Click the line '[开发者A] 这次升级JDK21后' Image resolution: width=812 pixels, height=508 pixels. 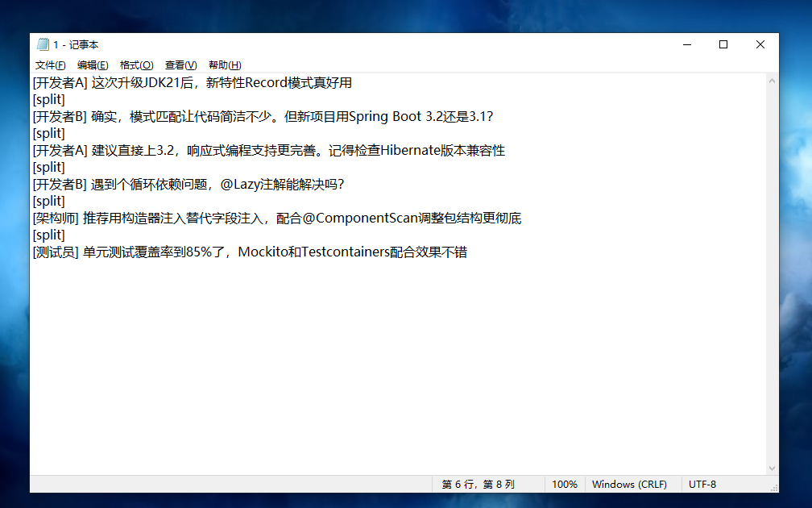pos(192,83)
